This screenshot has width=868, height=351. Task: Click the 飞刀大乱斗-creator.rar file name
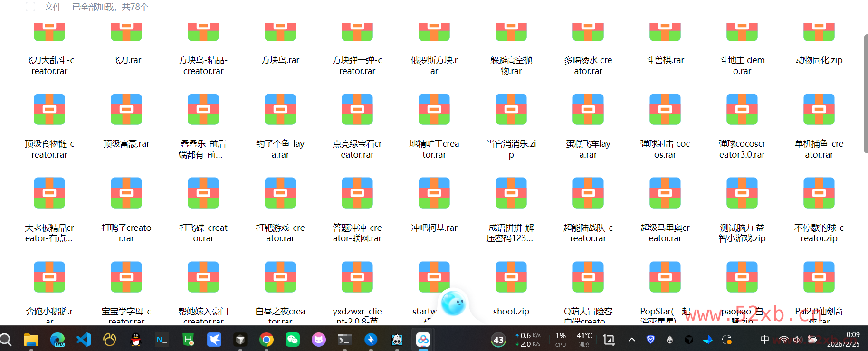(x=49, y=66)
